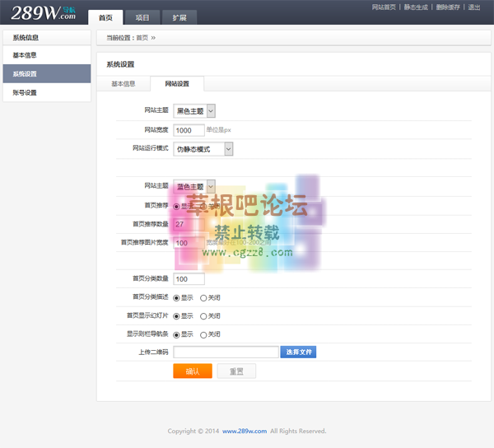
Task: Open the 项目 top navigation tab
Action: 142,17
